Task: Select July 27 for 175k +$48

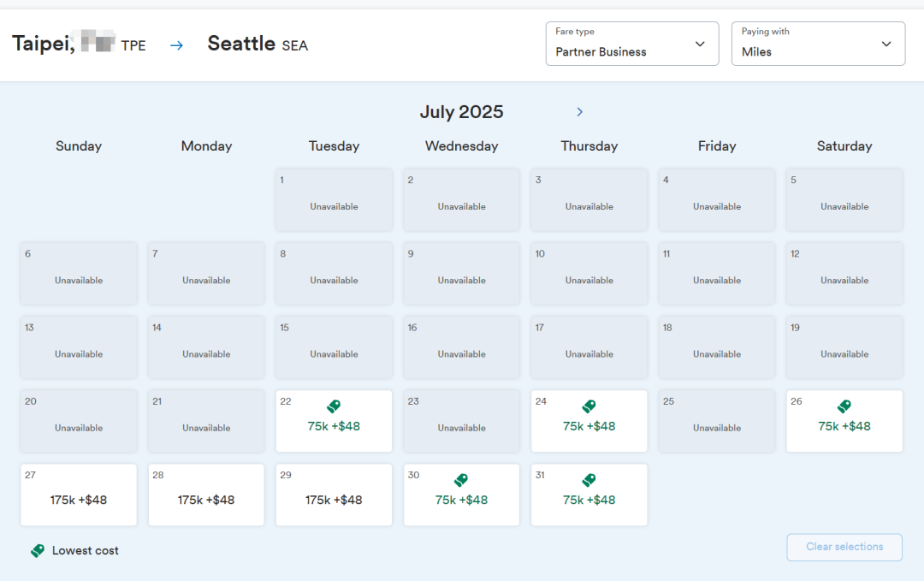Action: (x=79, y=500)
